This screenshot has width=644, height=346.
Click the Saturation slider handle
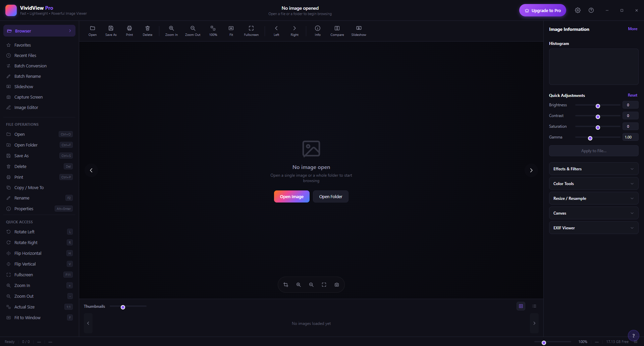tap(598, 127)
